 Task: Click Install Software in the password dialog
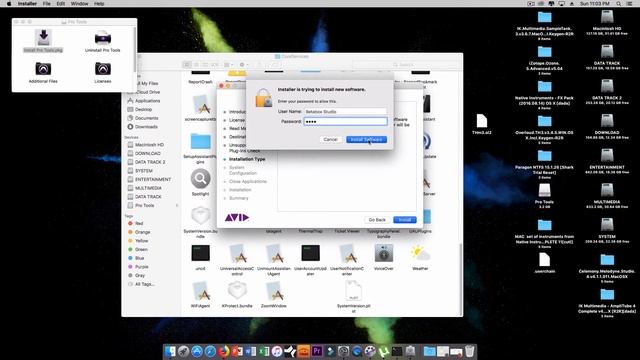pos(367,140)
